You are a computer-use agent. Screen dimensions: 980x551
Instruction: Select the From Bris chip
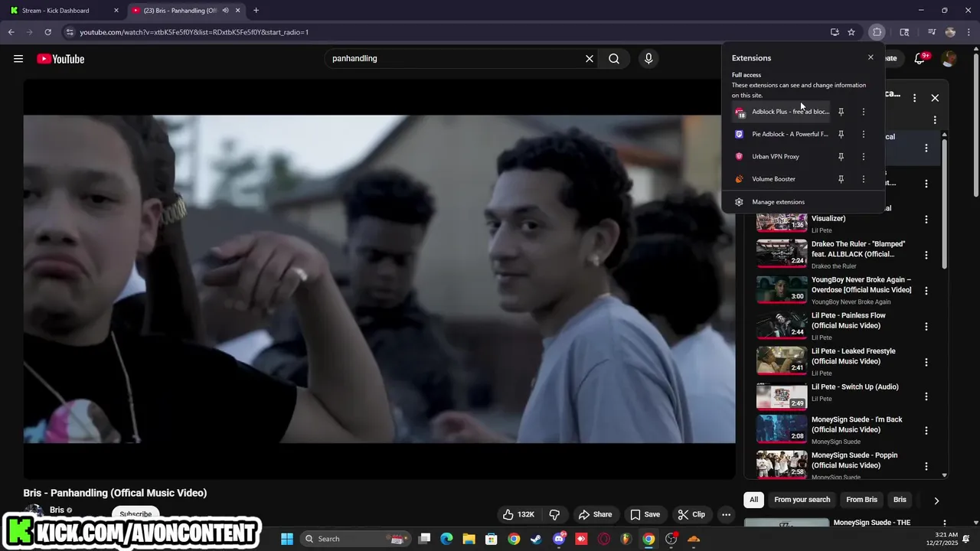[861, 500]
